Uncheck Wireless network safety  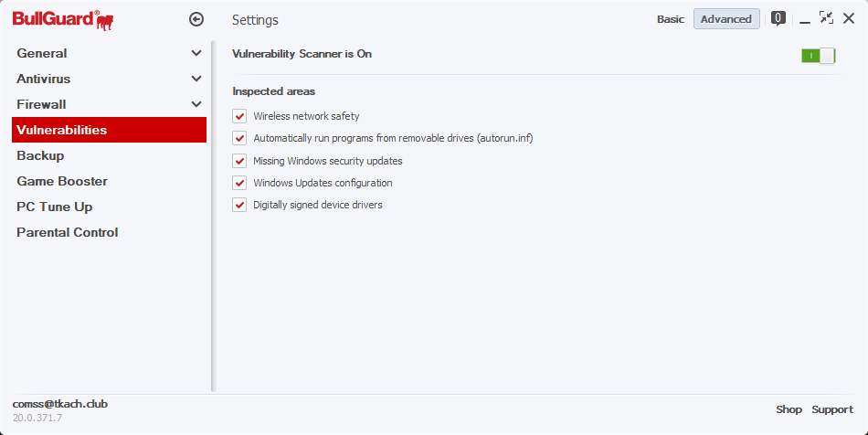tap(240, 116)
